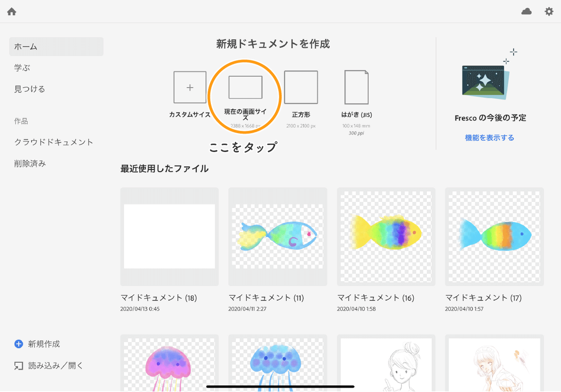Screen dimensions: 561x392
Task: Click import/open (読み込み／開く) icon
Action: (x=19, y=366)
